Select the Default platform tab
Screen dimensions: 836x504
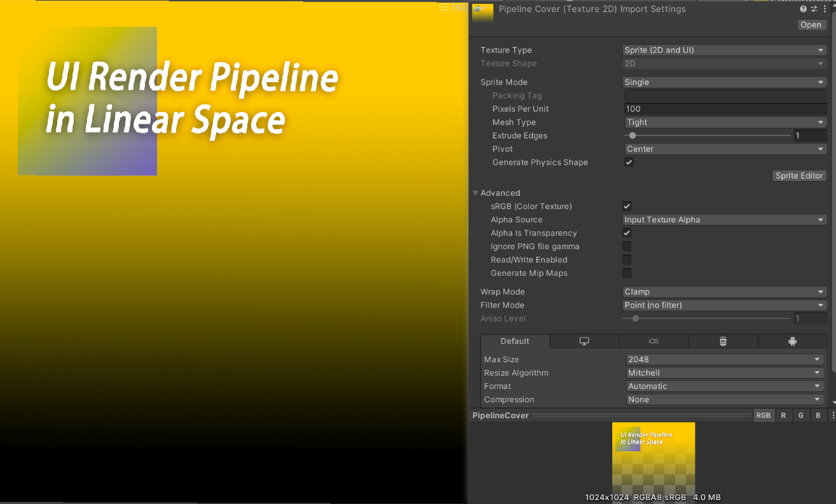pyautogui.click(x=515, y=341)
